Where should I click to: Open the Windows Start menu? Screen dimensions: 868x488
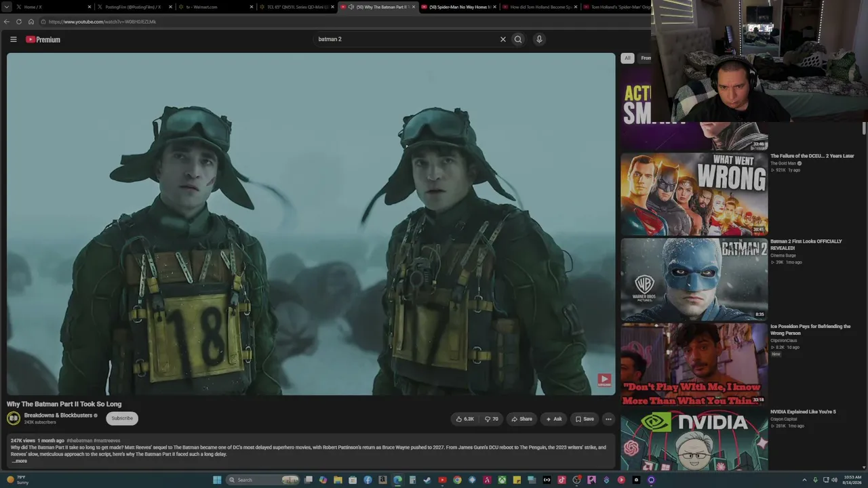pos(217,480)
